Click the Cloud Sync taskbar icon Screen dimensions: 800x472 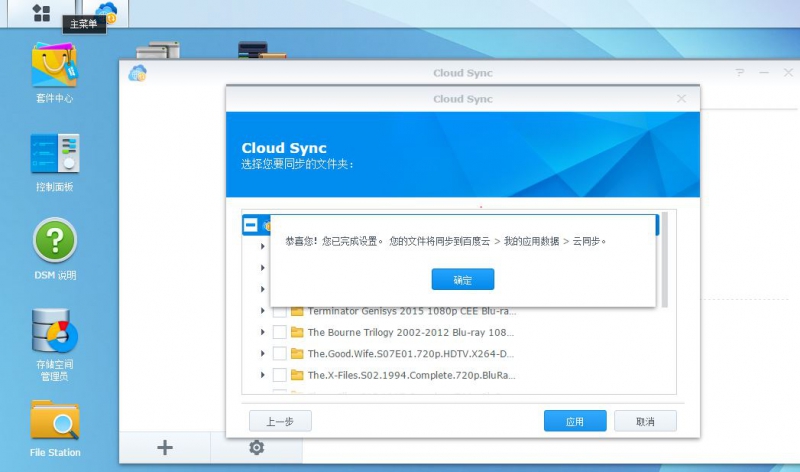point(106,13)
